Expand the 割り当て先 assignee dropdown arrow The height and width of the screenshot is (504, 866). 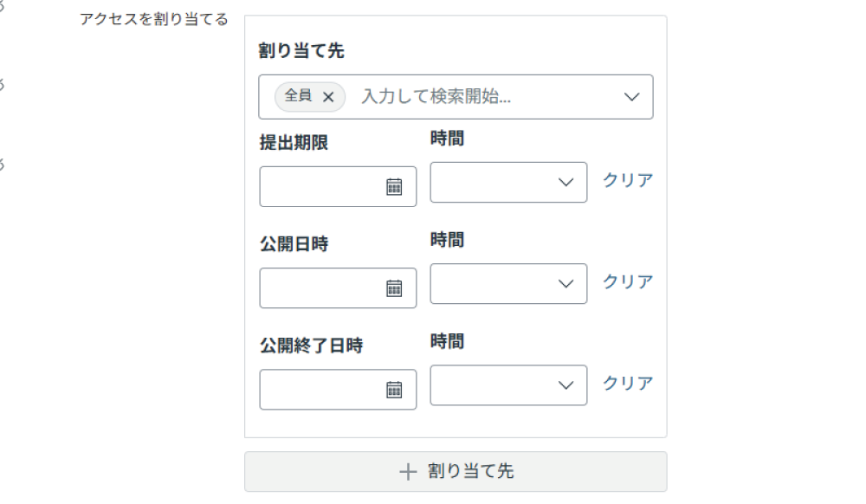click(631, 97)
